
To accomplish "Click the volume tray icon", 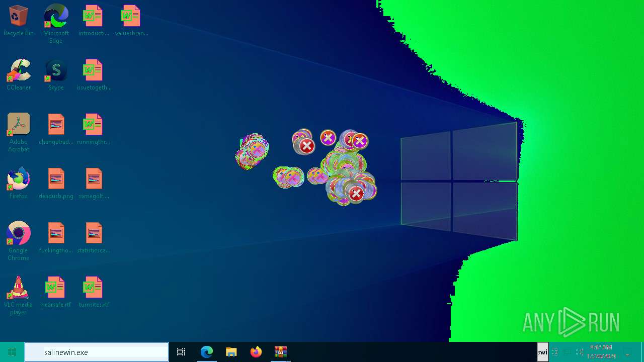I will click(x=580, y=352).
